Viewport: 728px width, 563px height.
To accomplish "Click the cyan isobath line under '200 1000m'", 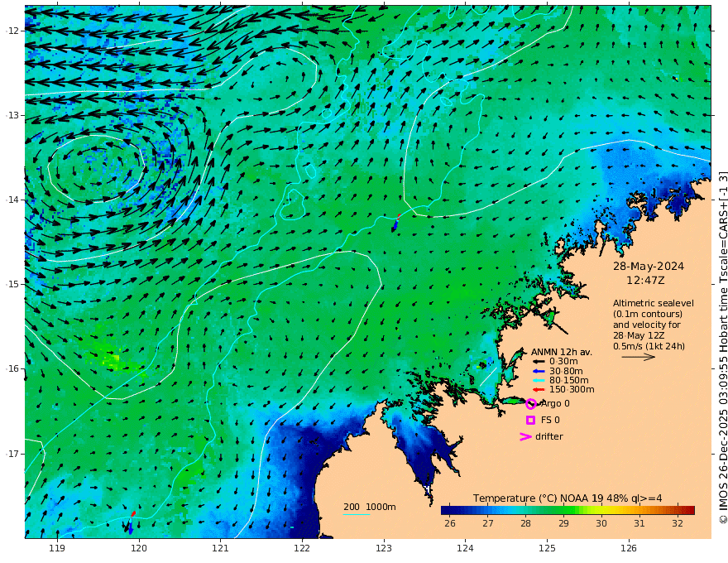I will (357, 514).
